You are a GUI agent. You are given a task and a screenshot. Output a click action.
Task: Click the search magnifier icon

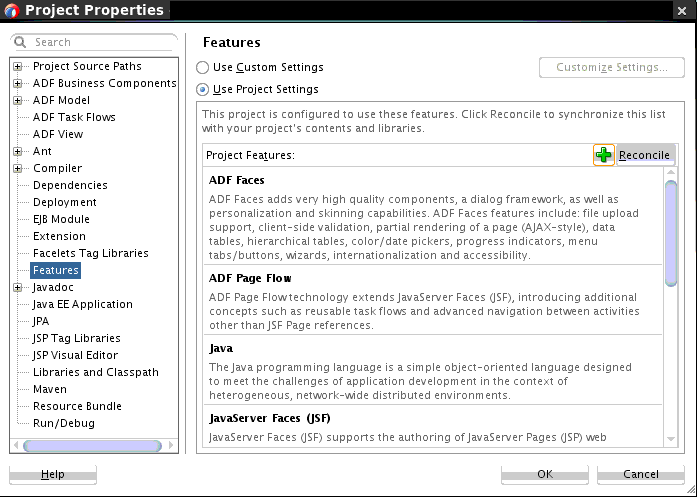pos(20,42)
